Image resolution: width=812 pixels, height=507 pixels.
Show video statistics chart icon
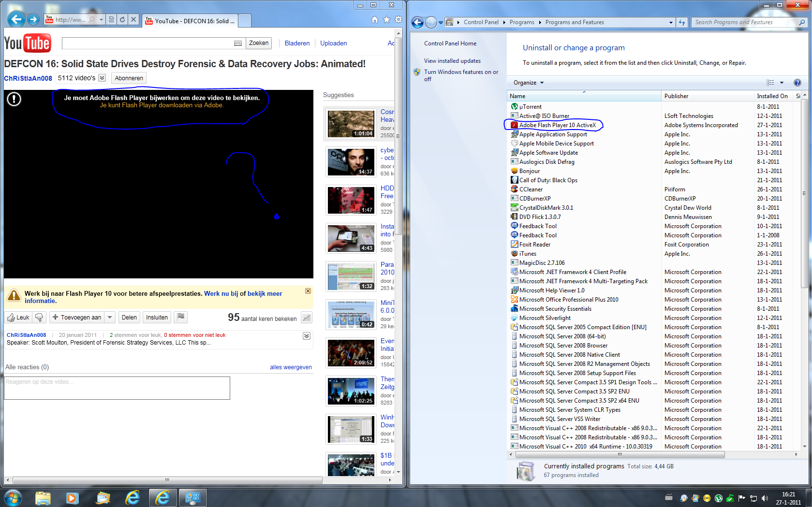coord(306,318)
